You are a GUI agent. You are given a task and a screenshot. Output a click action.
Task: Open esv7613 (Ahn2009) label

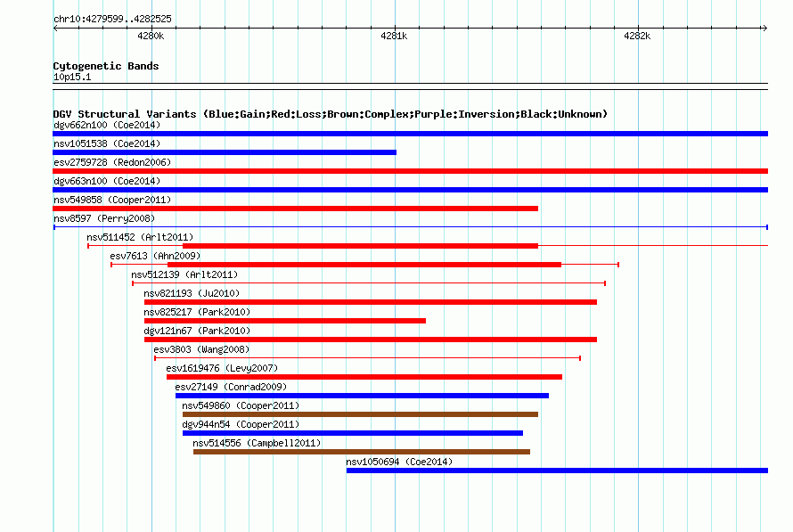pyautogui.click(x=155, y=256)
